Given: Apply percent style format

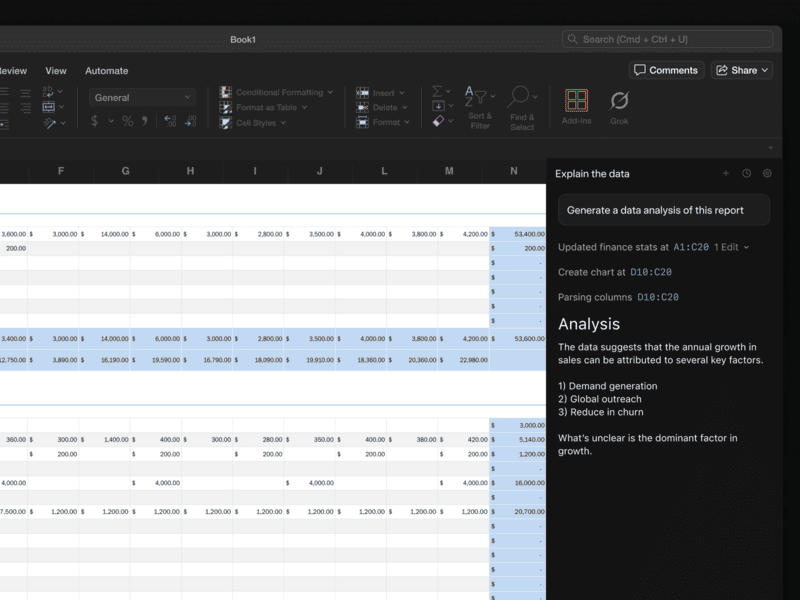Looking at the screenshot, I should click(128, 121).
